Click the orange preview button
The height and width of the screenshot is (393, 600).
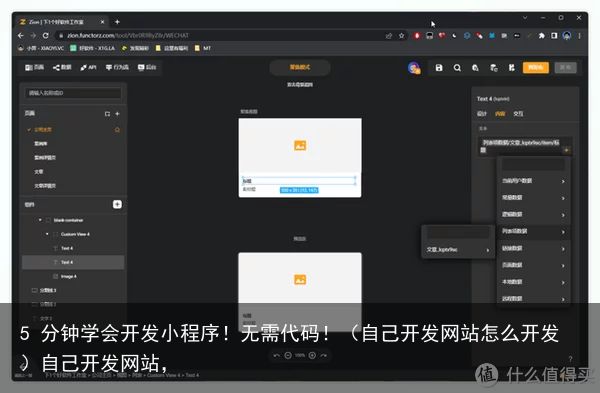click(536, 67)
